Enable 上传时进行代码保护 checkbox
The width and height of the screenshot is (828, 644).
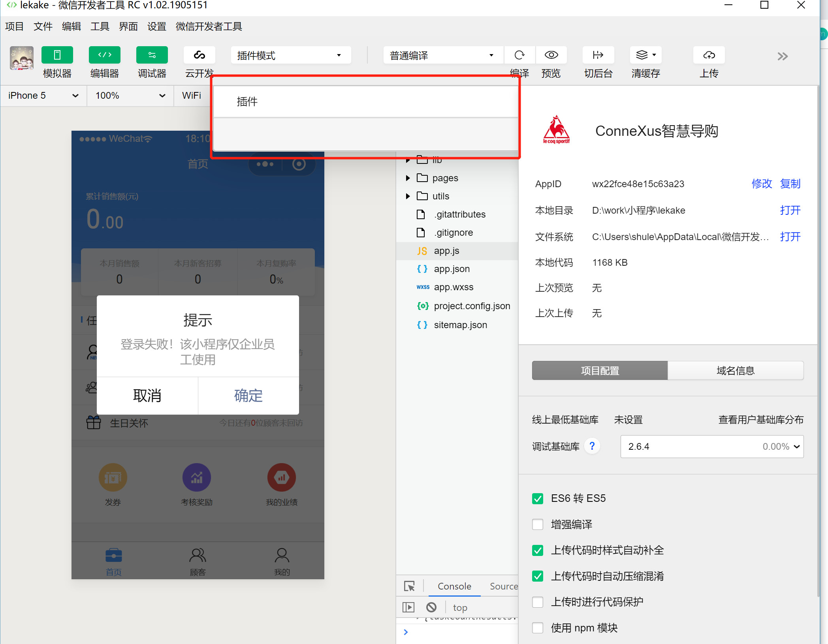(x=538, y=602)
